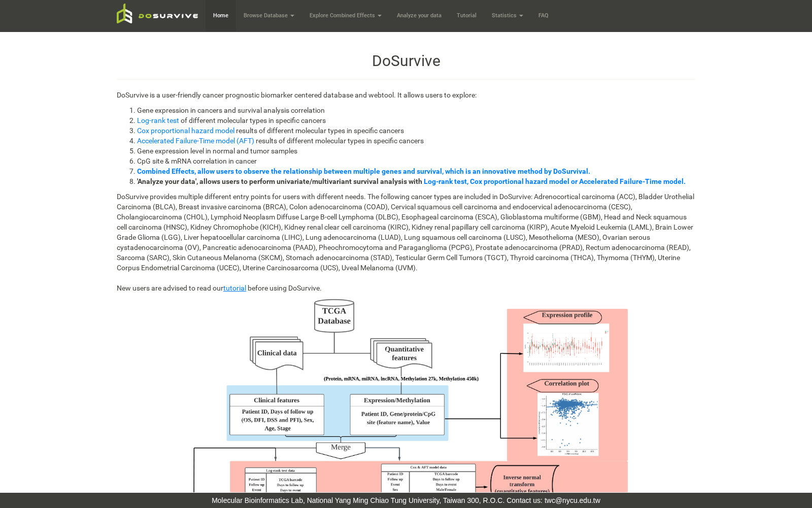Screen dimensions: 812x508
Task: Open the Cox proportional hazard model link in item 3
Action: (186, 131)
